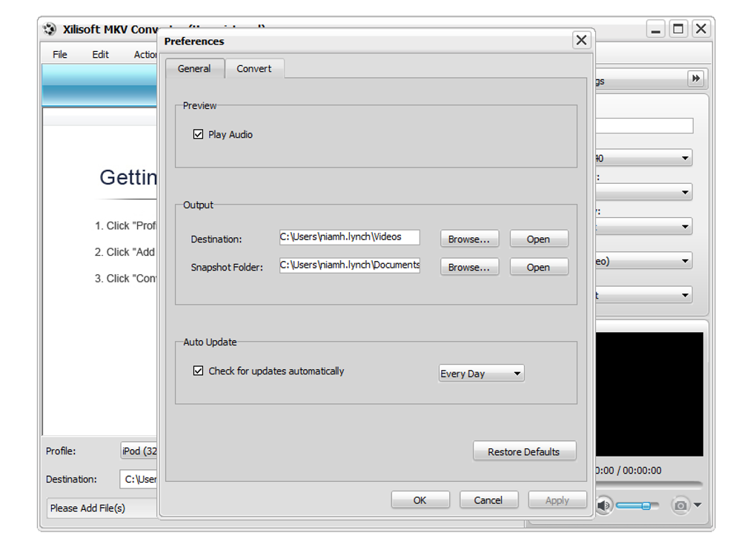Screen dimensions: 756x553
Task: Mute the volume speaker icon
Action: [603, 506]
